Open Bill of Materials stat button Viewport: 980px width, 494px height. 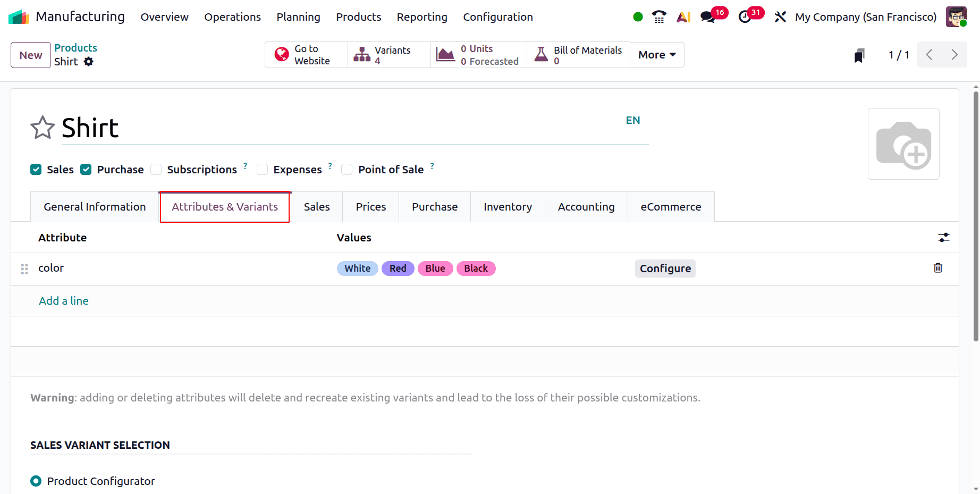[578, 55]
